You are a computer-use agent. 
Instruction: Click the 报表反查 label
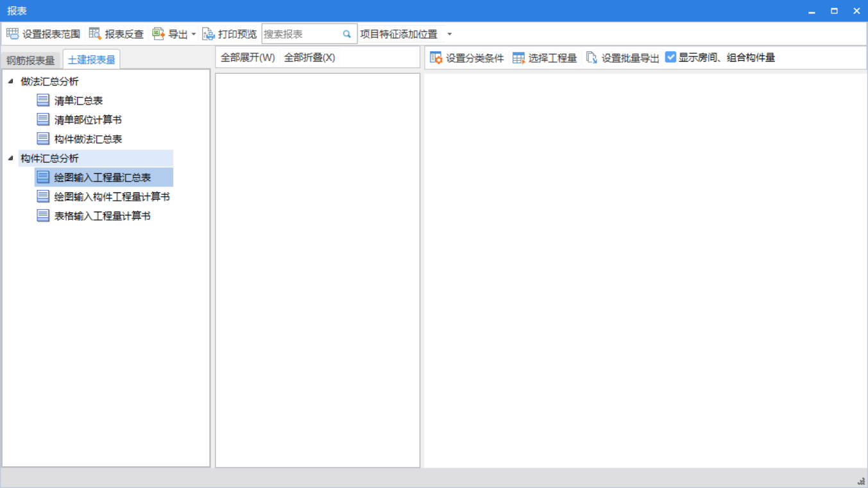[x=124, y=35]
